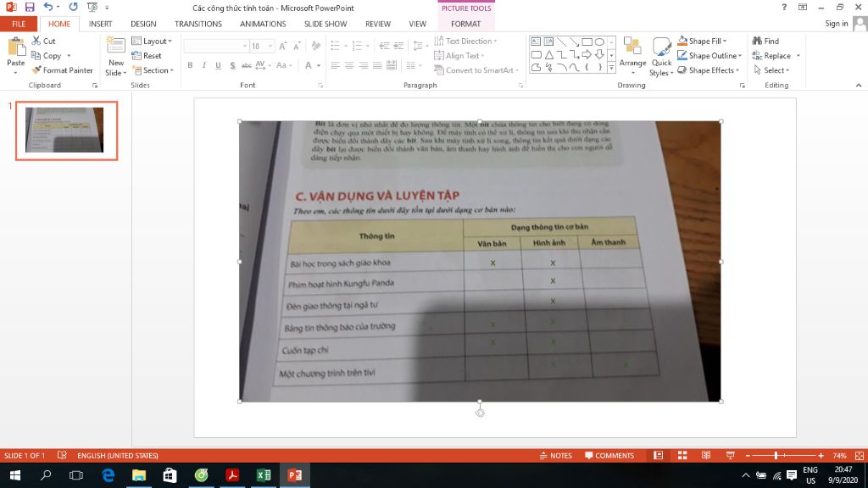Screen dimensions: 868x488
Task: Activate Format Painter
Action: 62,70
